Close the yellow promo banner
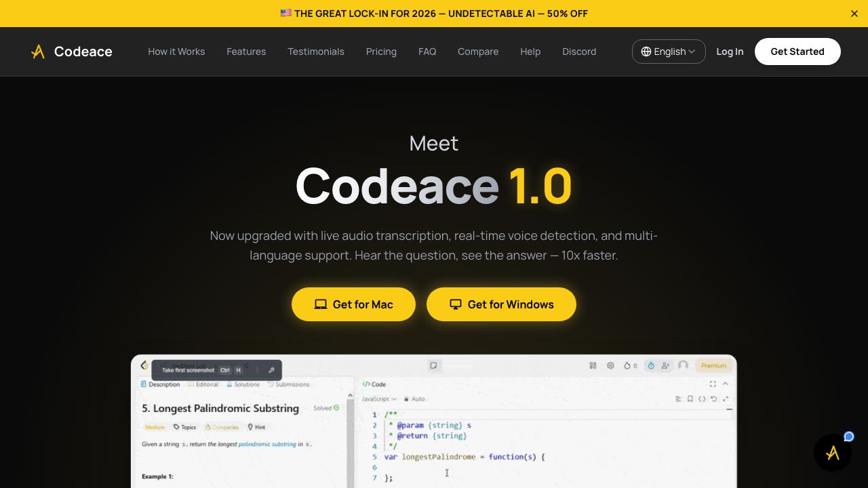868x488 pixels. [x=854, y=14]
